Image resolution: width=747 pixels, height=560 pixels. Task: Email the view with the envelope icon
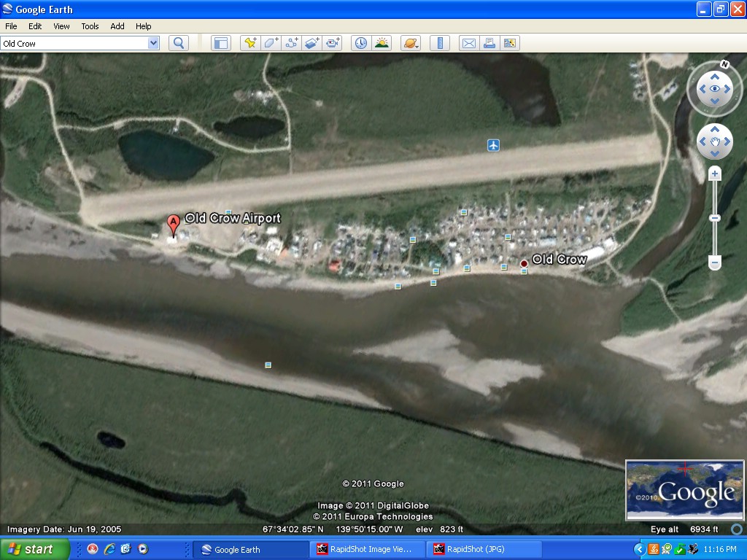point(469,43)
